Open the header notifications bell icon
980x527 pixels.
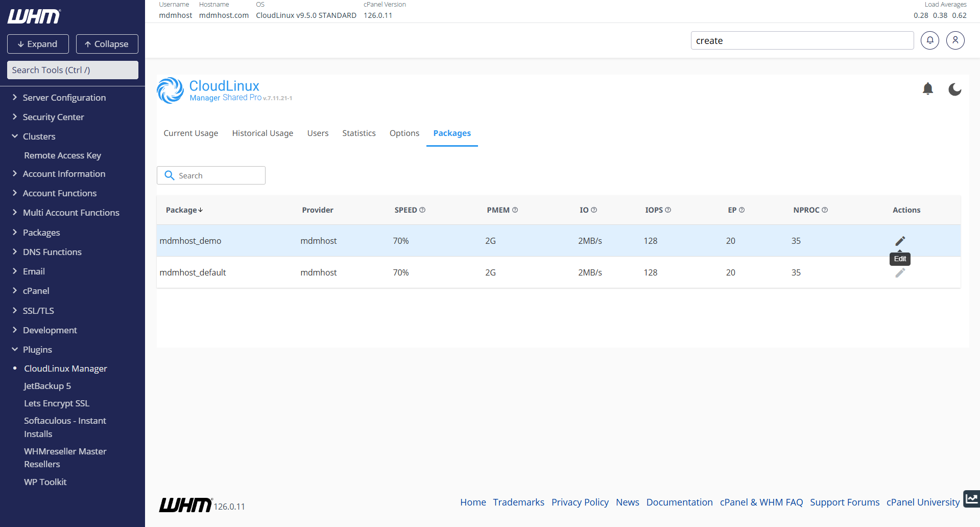[930, 40]
